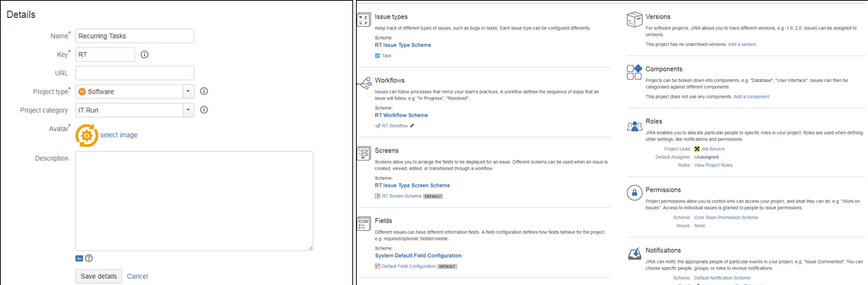Open the Project category dropdown arrow
The height and width of the screenshot is (285, 868).
click(x=188, y=110)
